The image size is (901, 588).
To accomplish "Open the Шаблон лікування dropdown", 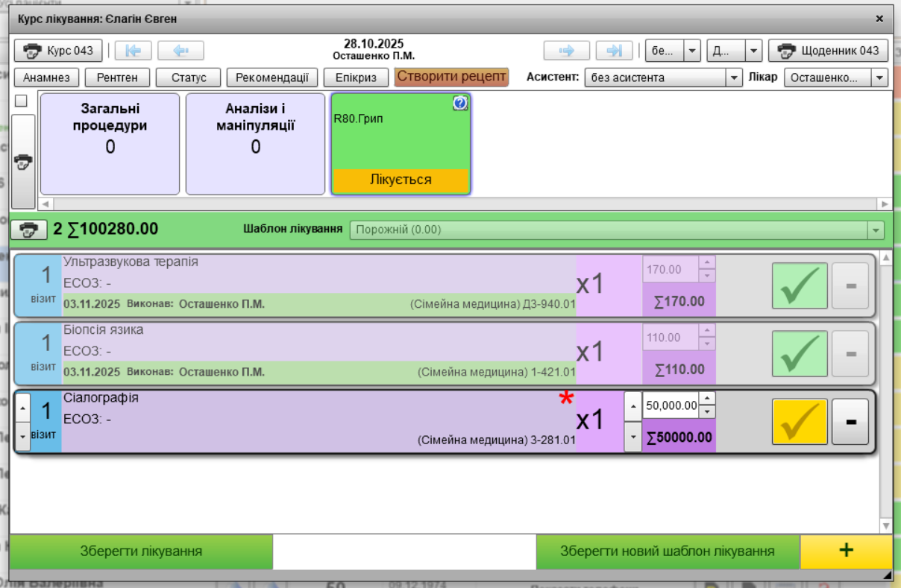I will point(876,230).
